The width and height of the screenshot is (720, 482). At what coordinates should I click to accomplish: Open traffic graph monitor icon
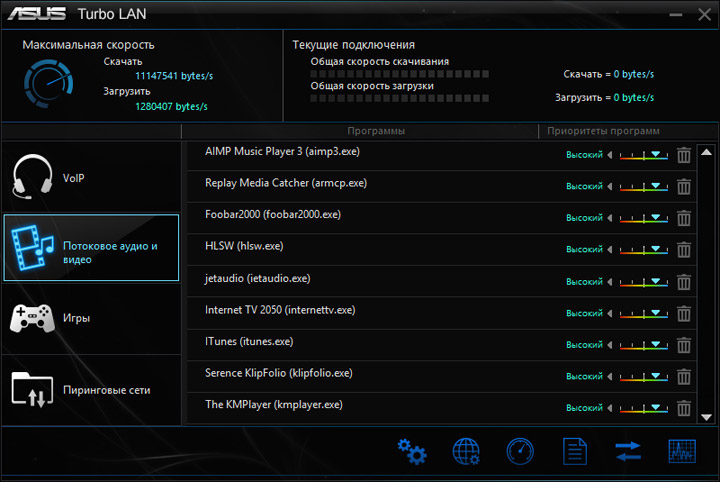(682, 451)
